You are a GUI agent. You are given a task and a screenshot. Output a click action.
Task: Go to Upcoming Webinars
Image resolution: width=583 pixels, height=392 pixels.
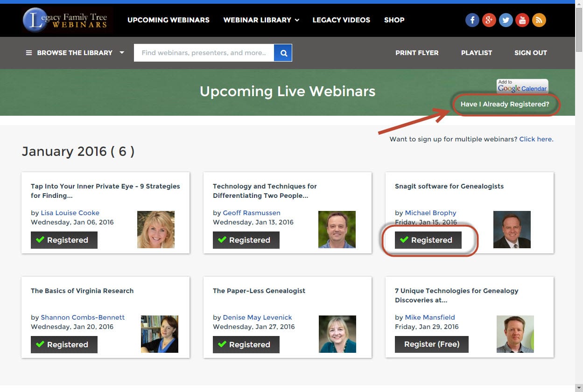[x=169, y=20]
